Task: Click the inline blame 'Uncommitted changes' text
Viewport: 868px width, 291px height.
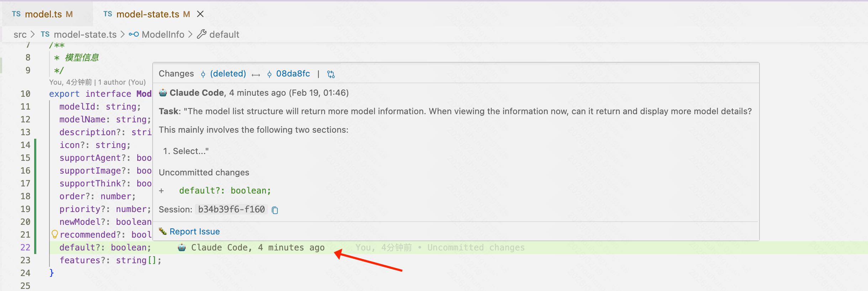Action: [x=476, y=248]
